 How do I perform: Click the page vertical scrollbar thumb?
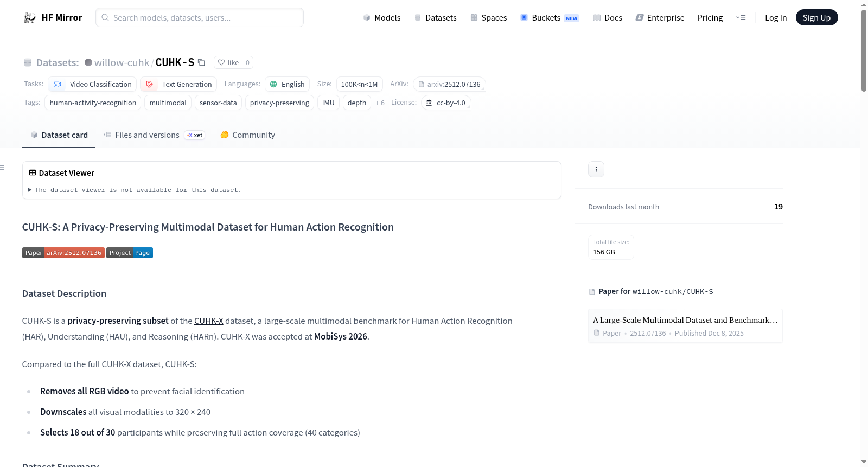coord(864,50)
